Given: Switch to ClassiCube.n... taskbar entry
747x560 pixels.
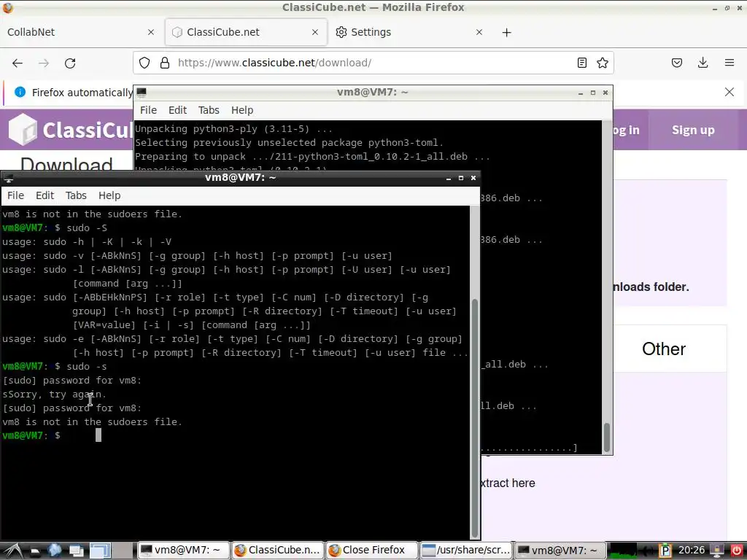Looking at the screenshot, I should 278,551.
